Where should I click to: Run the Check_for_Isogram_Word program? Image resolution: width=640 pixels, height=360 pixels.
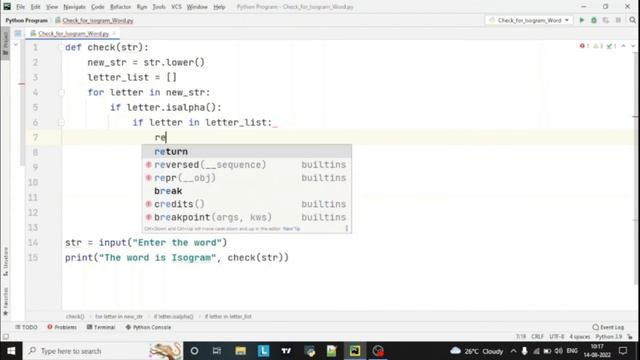tap(582, 20)
